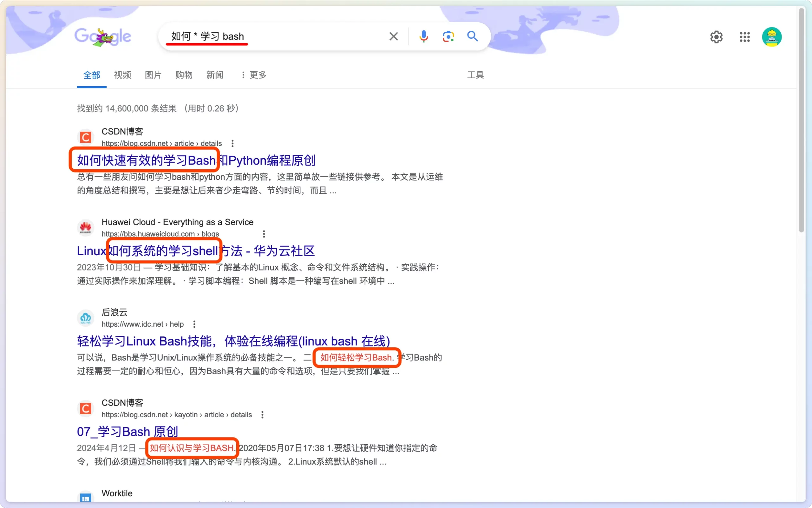Start voice search with microphone icon

point(423,36)
